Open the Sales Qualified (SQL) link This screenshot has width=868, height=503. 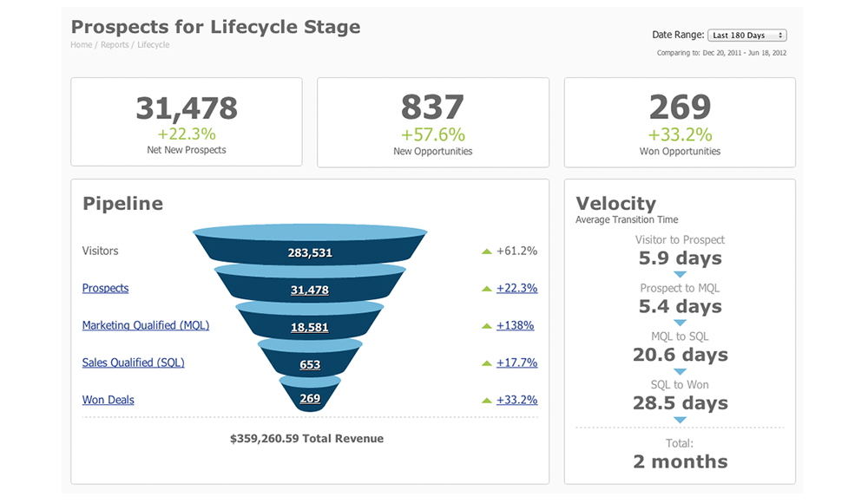click(x=133, y=363)
